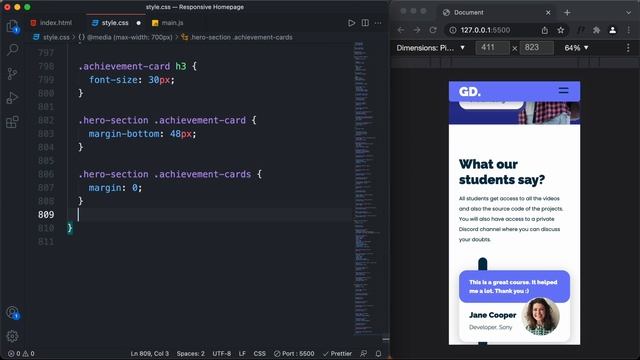Click the .hero-section .achievement-cards breadcrumb

237,37
